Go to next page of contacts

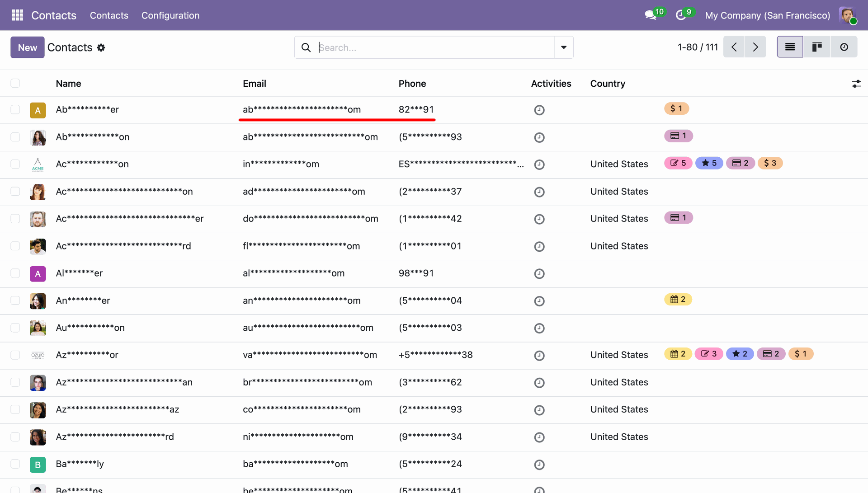coord(755,47)
